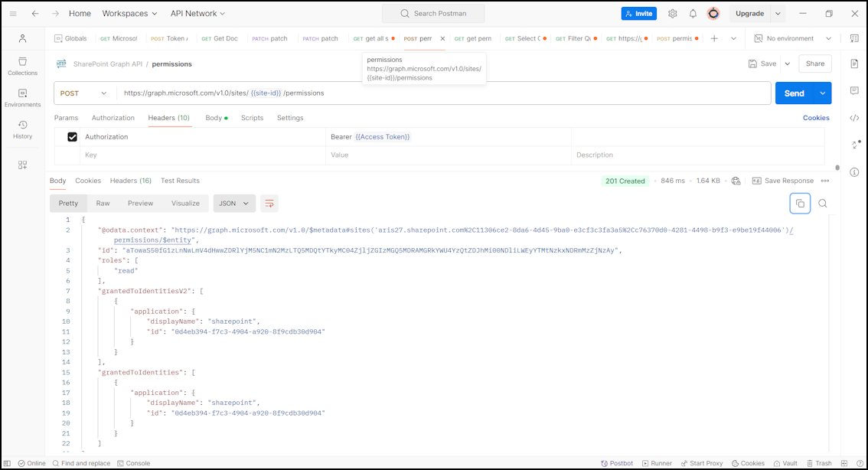
Task: Click the header Value input cell
Action: pos(448,155)
